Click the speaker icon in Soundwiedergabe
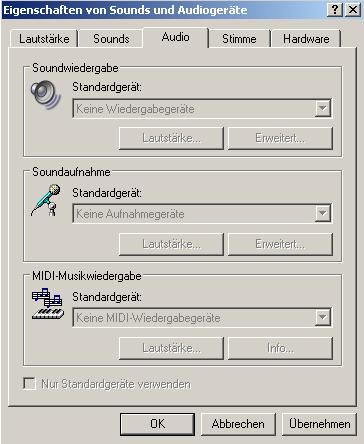 [x=46, y=95]
